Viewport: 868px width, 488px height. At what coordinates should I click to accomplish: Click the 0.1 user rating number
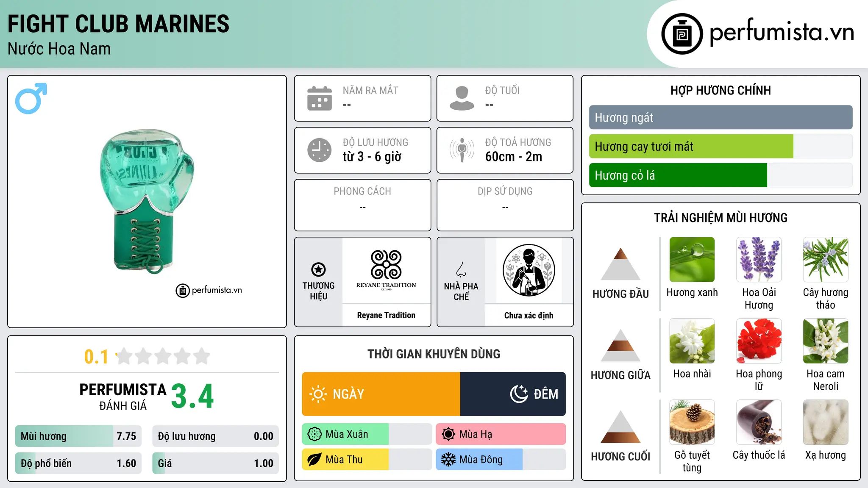point(96,357)
